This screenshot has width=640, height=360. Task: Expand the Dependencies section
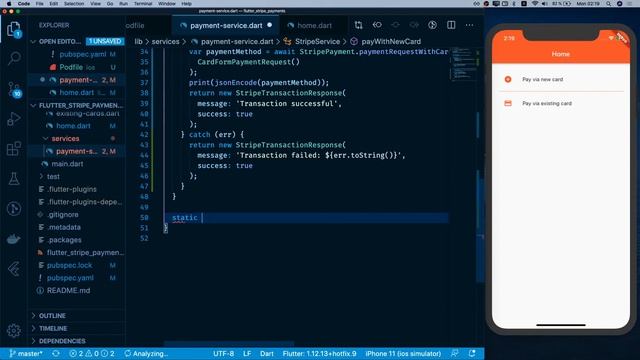(x=33, y=341)
